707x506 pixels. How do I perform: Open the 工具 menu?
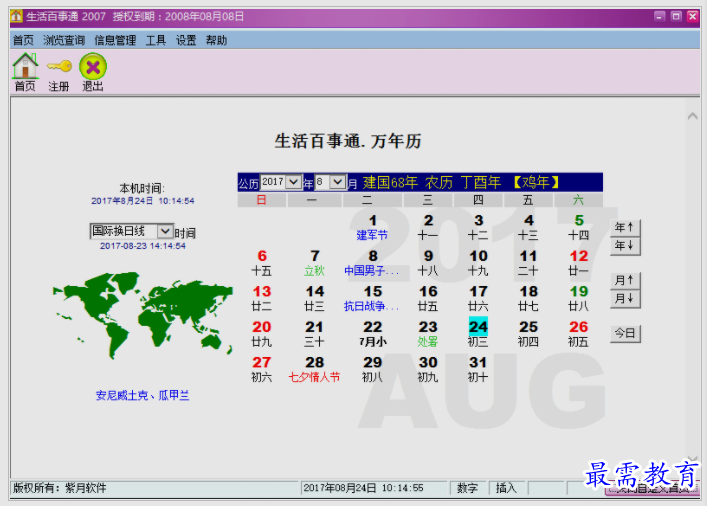tap(156, 41)
